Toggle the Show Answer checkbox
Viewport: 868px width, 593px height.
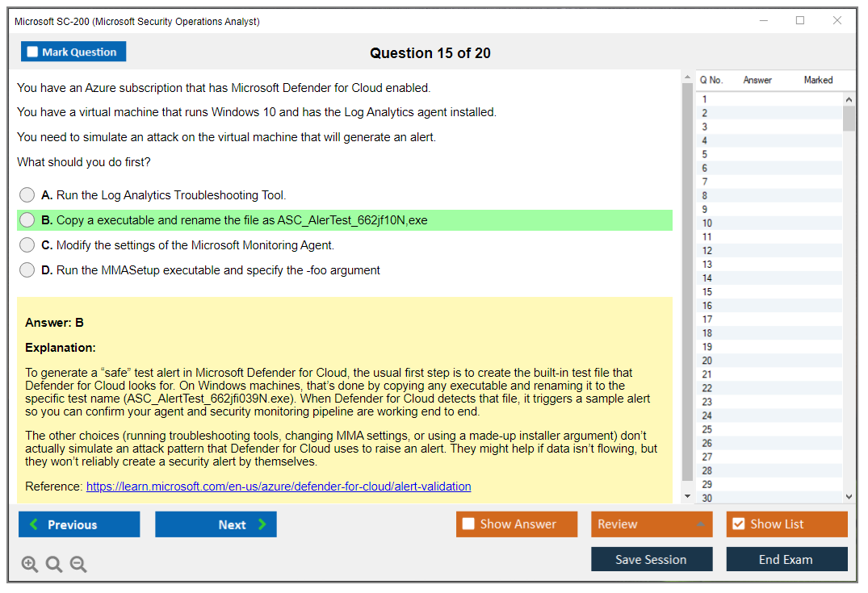tap(468, 524)
